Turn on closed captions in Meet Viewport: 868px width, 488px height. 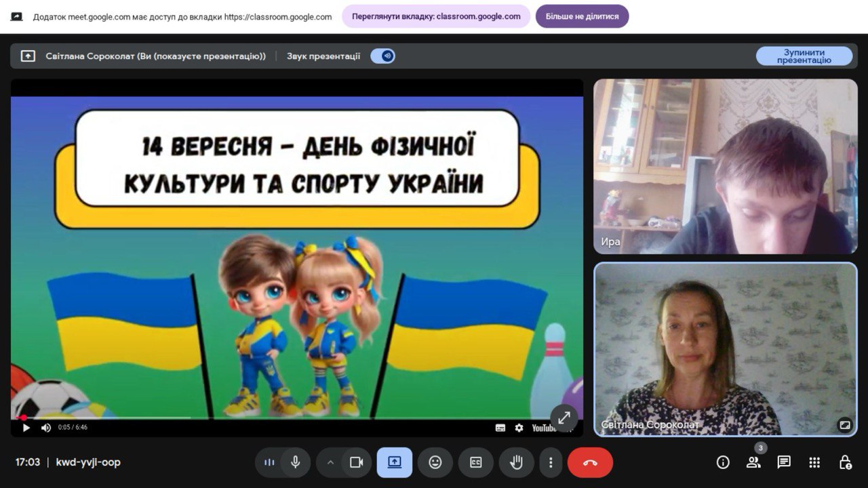pyautogui.click(x=476, y=462)
